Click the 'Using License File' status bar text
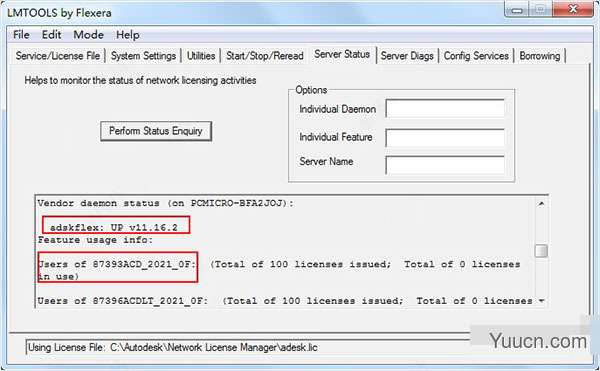 (x=173, y=347)
